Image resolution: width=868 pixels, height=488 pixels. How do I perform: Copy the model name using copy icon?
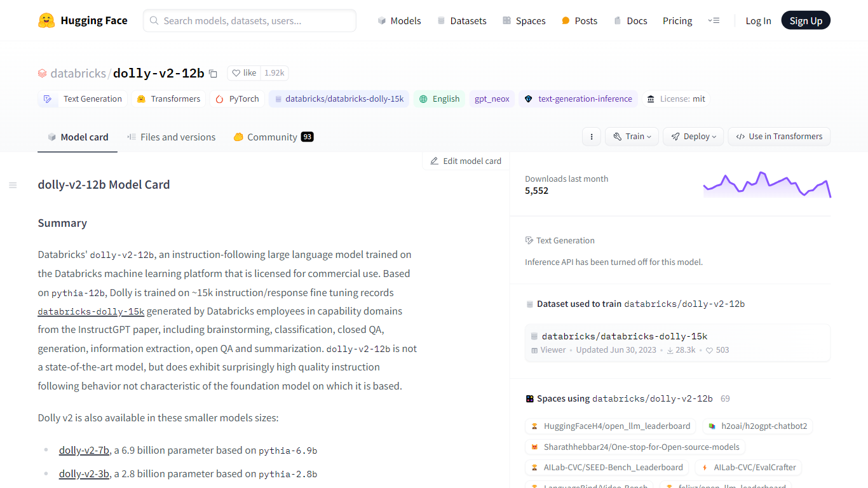click(213, 73)
